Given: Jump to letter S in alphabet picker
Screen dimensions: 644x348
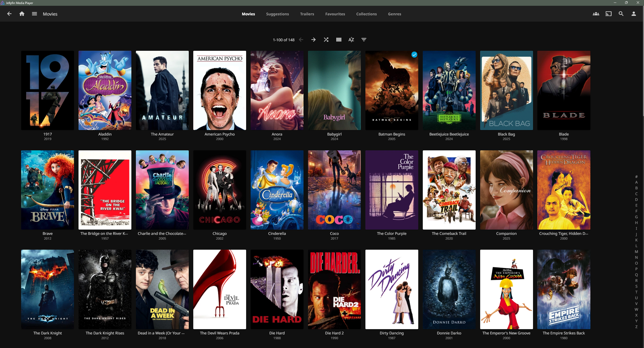Looking at the screenshot, I should (636, 286).
